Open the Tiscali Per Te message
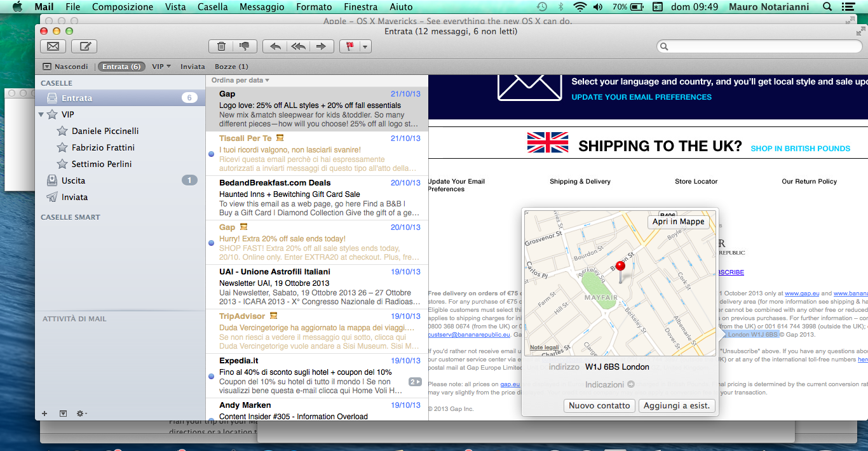The image size is (868, 451). (x=317, y=153)
